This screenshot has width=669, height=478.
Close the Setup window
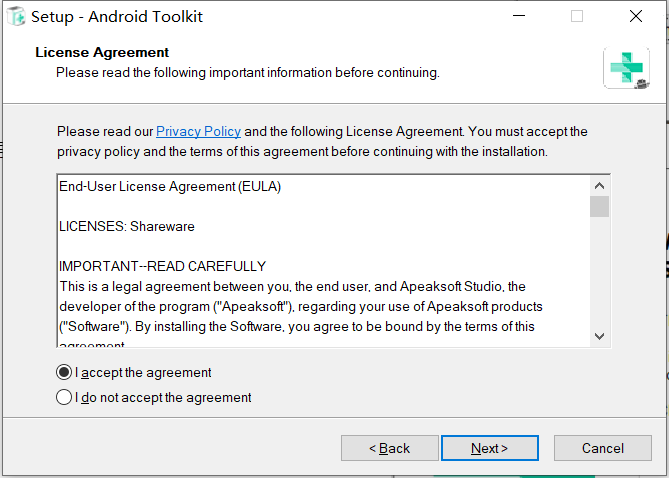(x=636, y=16)
